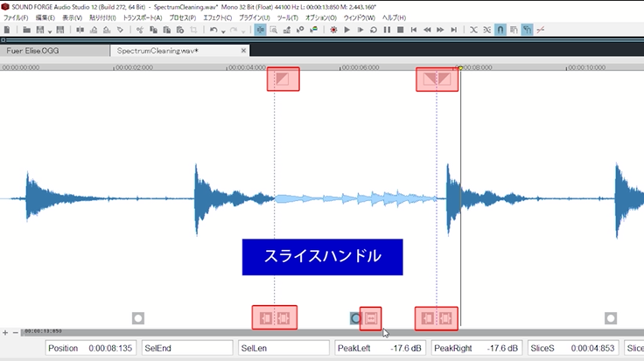The height and width of the screenshot is (361, 644).
Task: Click the center slice handle below the waveform
Action: (370, 317)
